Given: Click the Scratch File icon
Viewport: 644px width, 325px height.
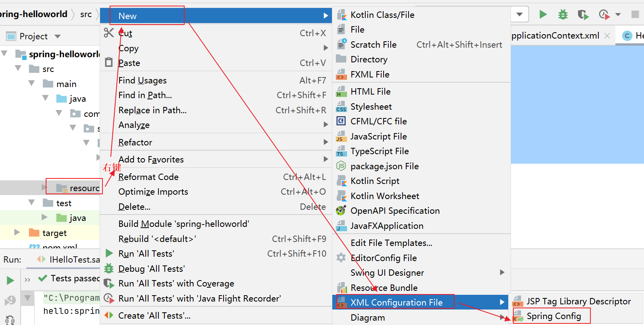Looking at the screenshot, I should coord(341,44).
